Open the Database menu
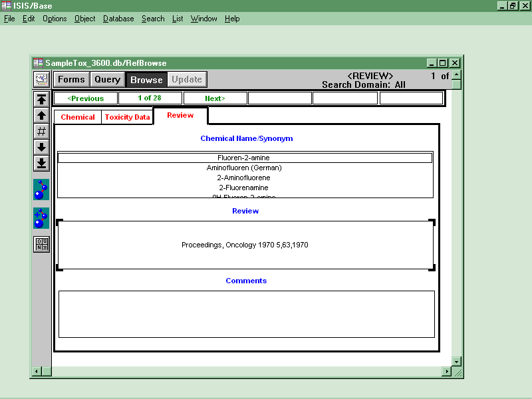 [118, 19]
